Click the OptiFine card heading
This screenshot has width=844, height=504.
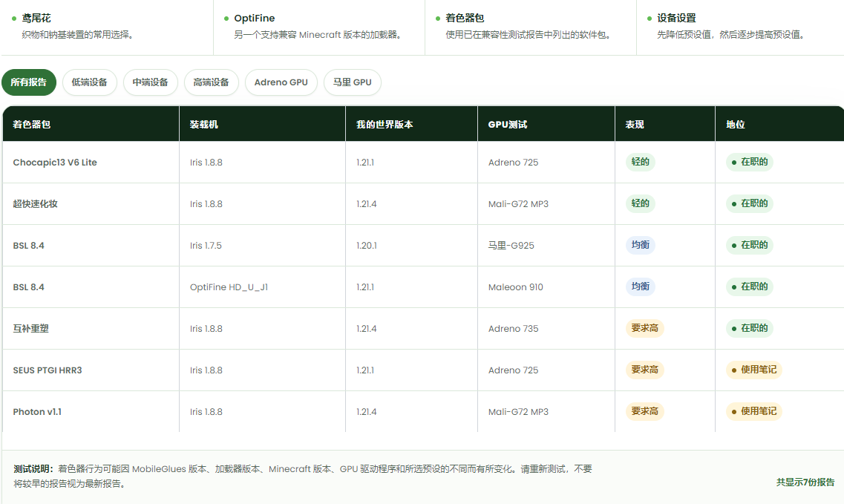(254, 19)
